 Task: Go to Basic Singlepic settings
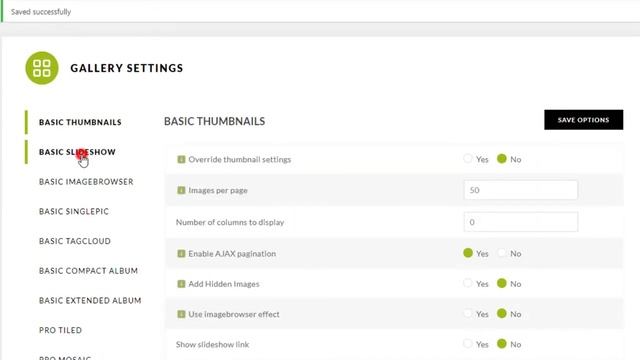[x=74, y=211]
